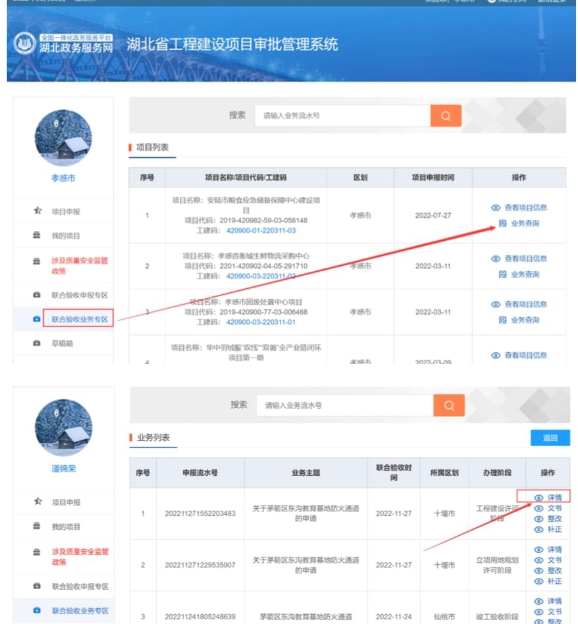Click the orange search icon above 业务列表
The image size is (578, 624).
449,405
